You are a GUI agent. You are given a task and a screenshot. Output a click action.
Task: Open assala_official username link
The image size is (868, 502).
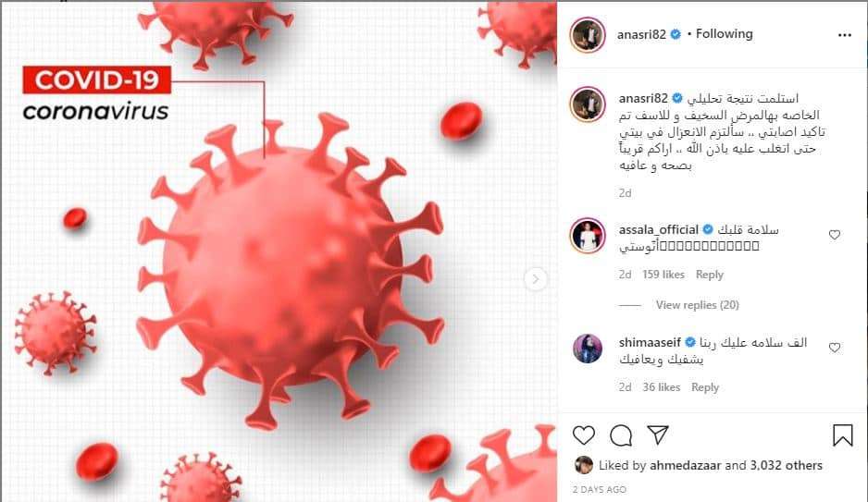(659, 229)
